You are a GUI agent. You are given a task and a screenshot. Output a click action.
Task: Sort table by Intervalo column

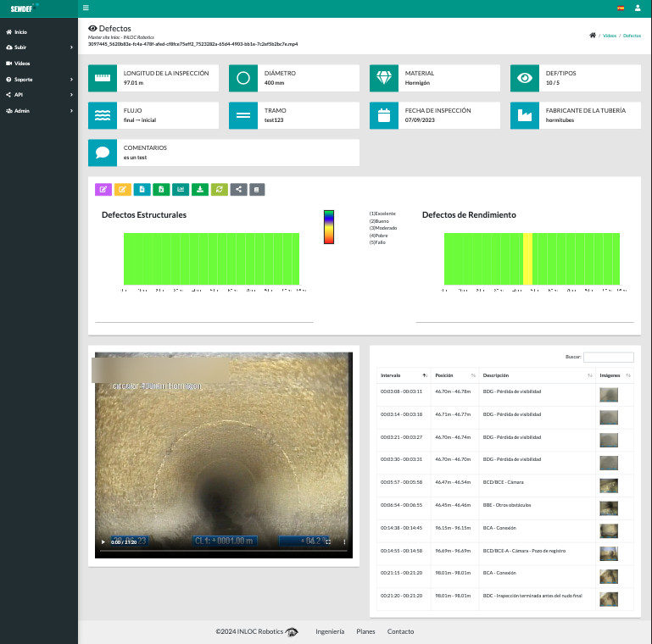coord(404,375)
